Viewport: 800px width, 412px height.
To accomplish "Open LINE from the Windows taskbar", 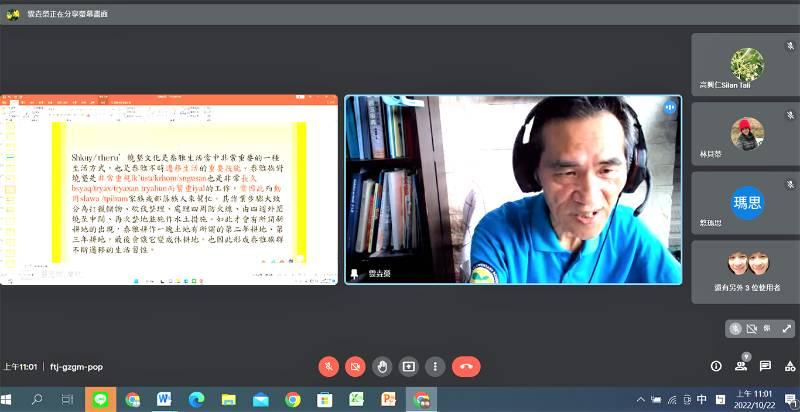I will click(101, 399).
